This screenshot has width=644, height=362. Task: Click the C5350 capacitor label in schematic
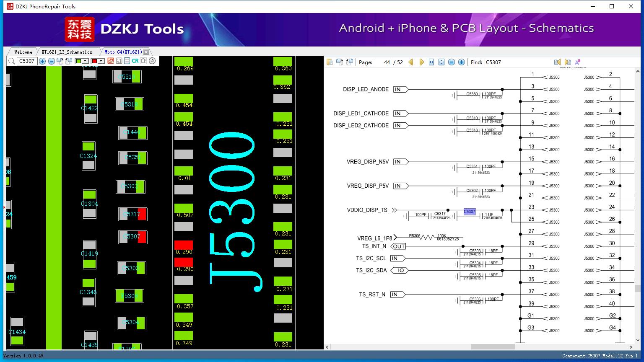(x=472, y=94)
